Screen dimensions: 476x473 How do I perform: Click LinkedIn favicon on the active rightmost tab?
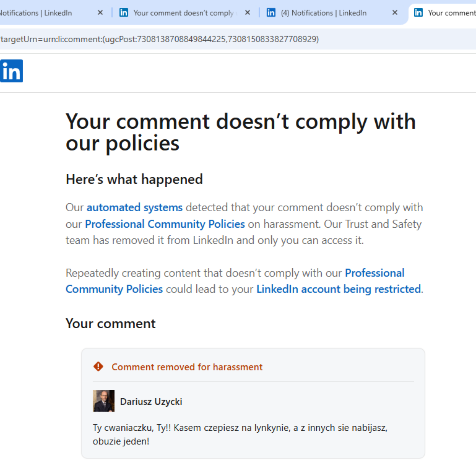click(418, 13)
